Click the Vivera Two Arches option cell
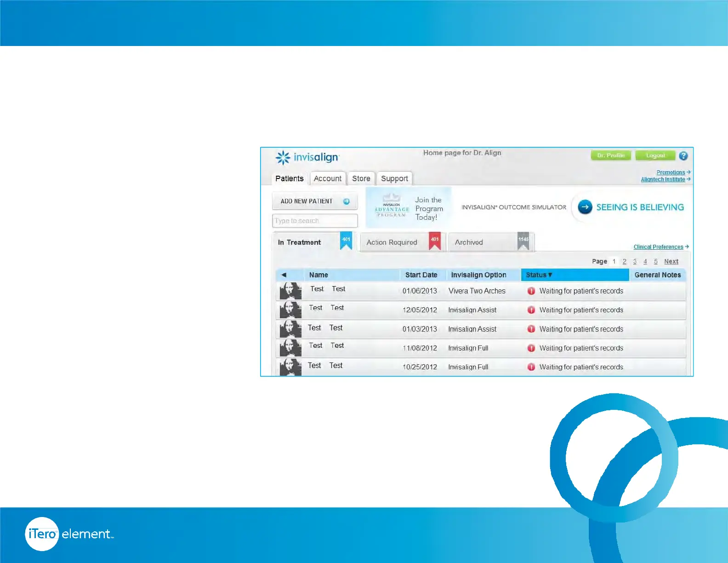The image size is (728, 563). pyautogui.click(x=477, y=291)
